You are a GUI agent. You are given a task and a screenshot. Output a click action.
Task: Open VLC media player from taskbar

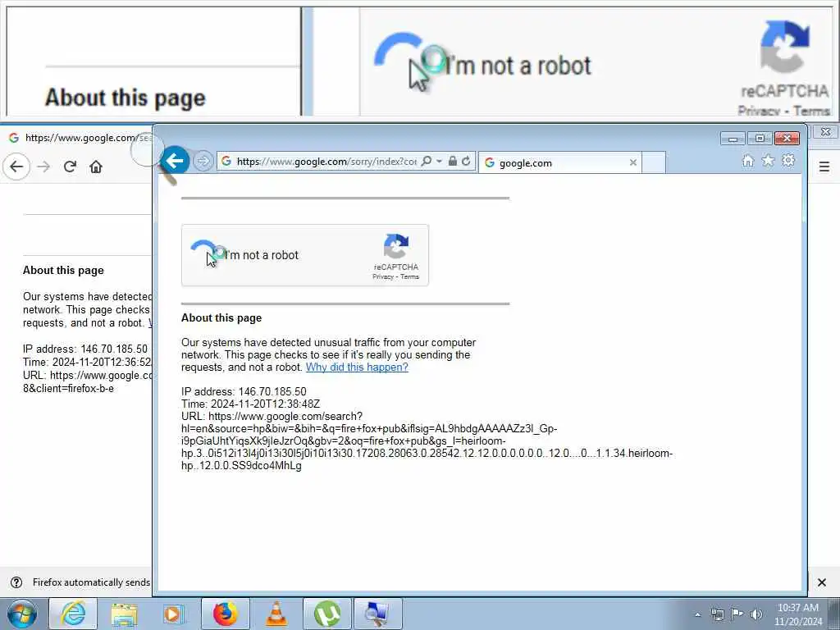pyautogui.click(x=276, y=614)
